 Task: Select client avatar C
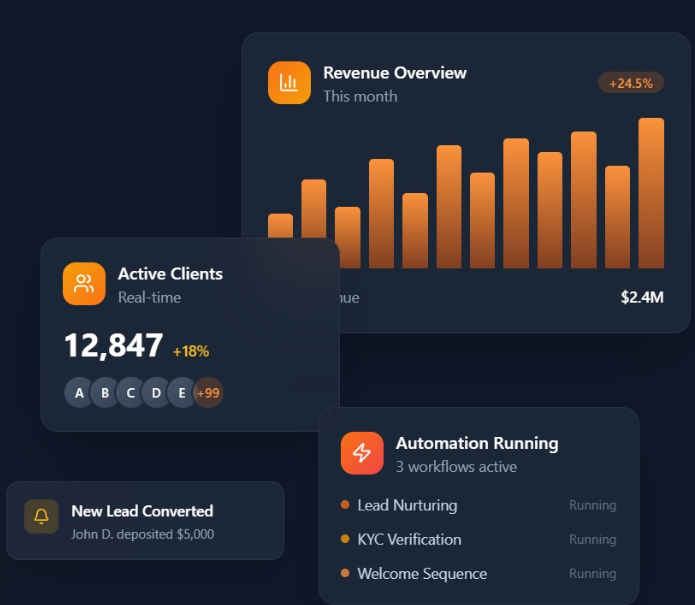131,393
